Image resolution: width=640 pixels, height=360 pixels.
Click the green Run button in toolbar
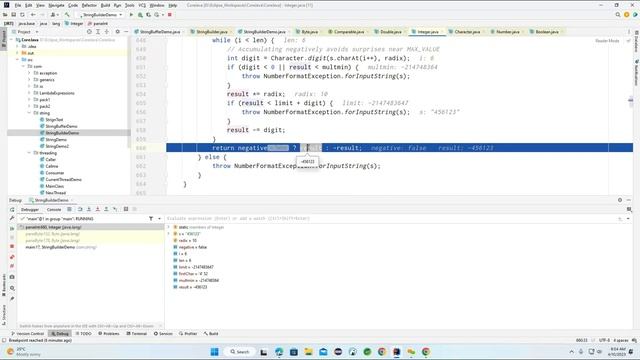(x=131, y=15)
